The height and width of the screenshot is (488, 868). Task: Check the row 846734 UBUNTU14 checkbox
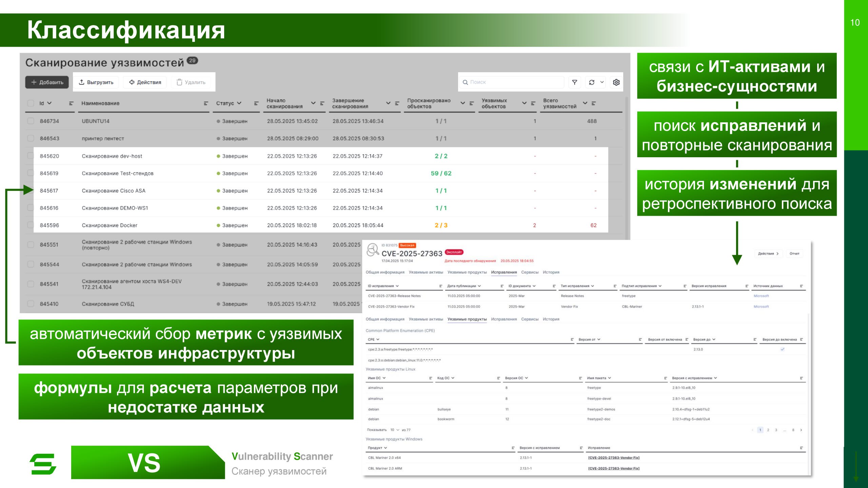(31, 121)
